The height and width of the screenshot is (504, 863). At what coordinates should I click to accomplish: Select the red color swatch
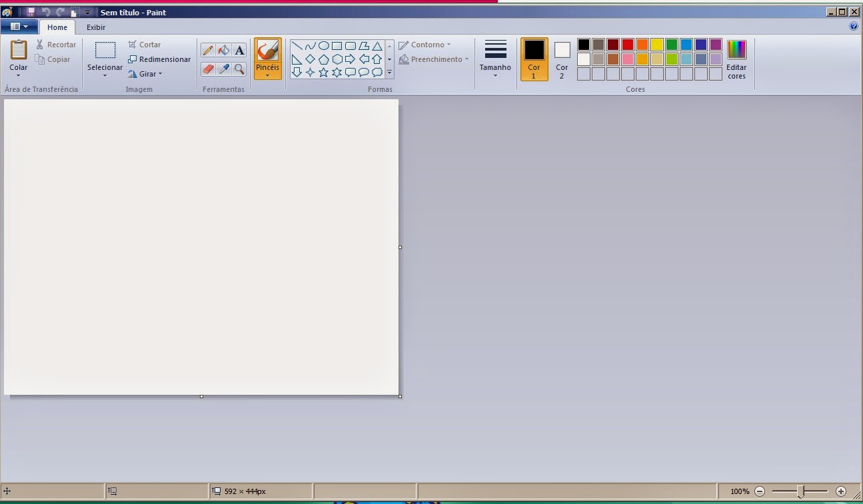click(x=627, y=44)
